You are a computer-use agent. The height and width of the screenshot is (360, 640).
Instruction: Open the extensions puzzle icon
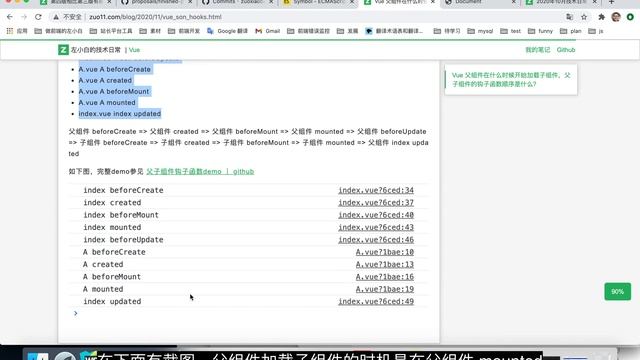coord(601,17)
